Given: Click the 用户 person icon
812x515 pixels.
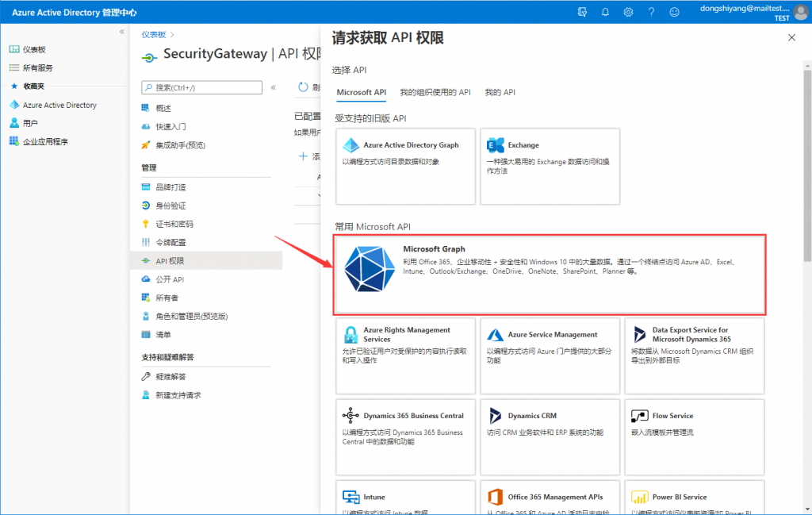Looking at the screenshot, I should [14, 123].
